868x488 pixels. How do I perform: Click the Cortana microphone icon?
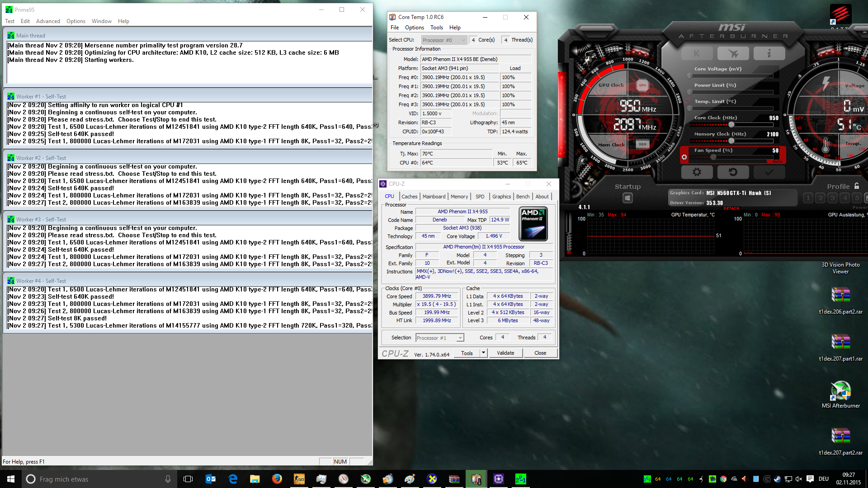[x=168, y=479]
